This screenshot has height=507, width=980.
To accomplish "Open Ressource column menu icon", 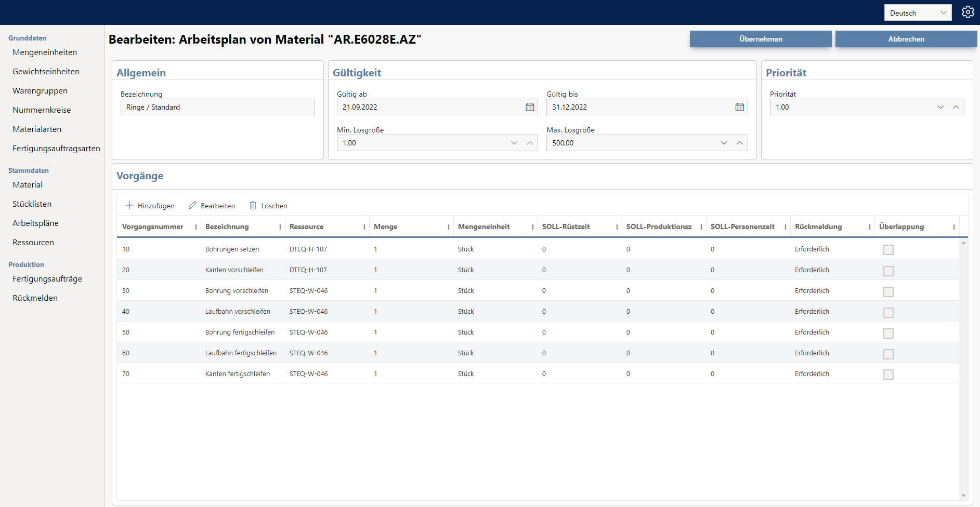I will [364, 227].
